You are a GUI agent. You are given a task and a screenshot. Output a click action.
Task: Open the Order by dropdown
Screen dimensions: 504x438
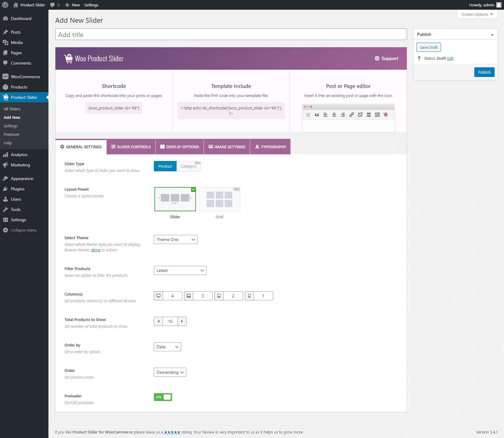(167, 347)
